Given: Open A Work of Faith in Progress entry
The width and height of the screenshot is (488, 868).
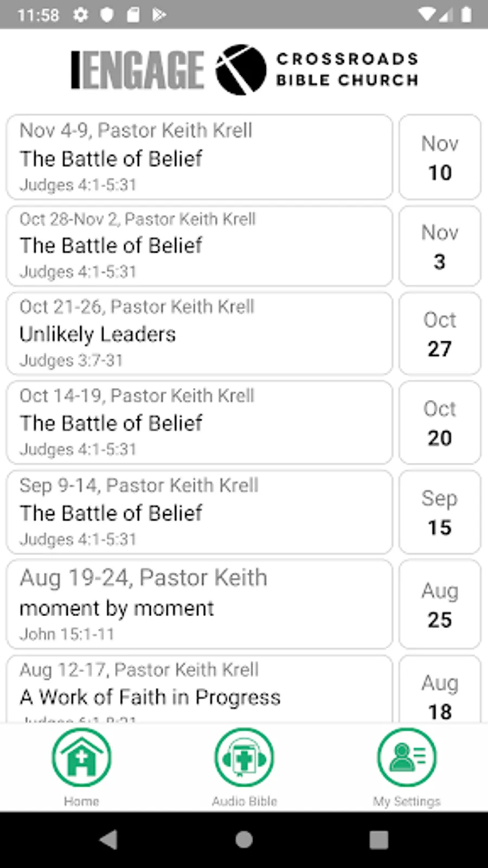Looking at the screenshot, I should click(x=200, y=689).
